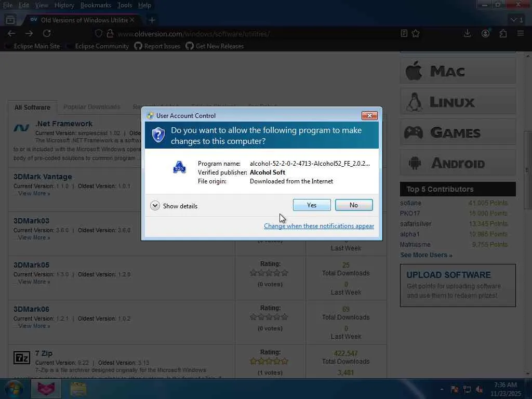Open the browser downloads icon

[x=467, y=33]
